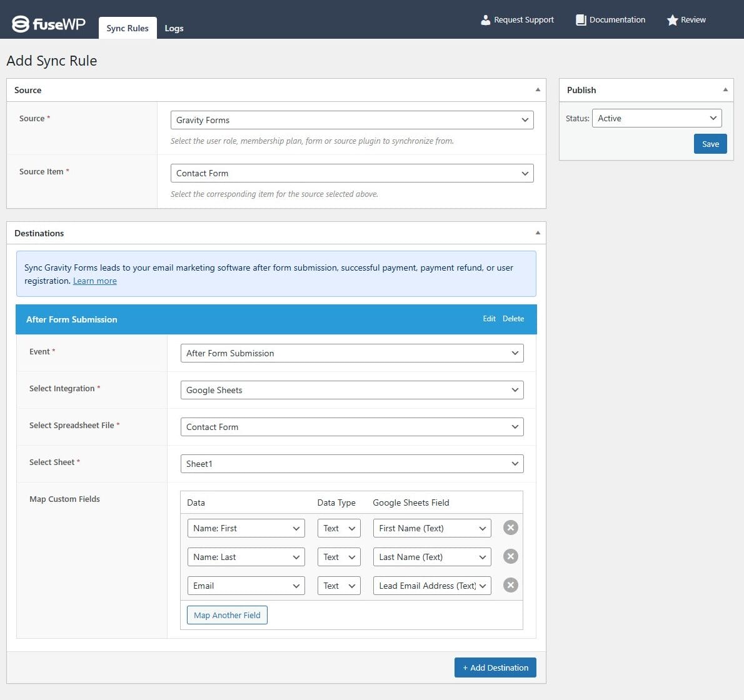Open the Source Item dropdown
744x700 pixels.
[352, 173]
